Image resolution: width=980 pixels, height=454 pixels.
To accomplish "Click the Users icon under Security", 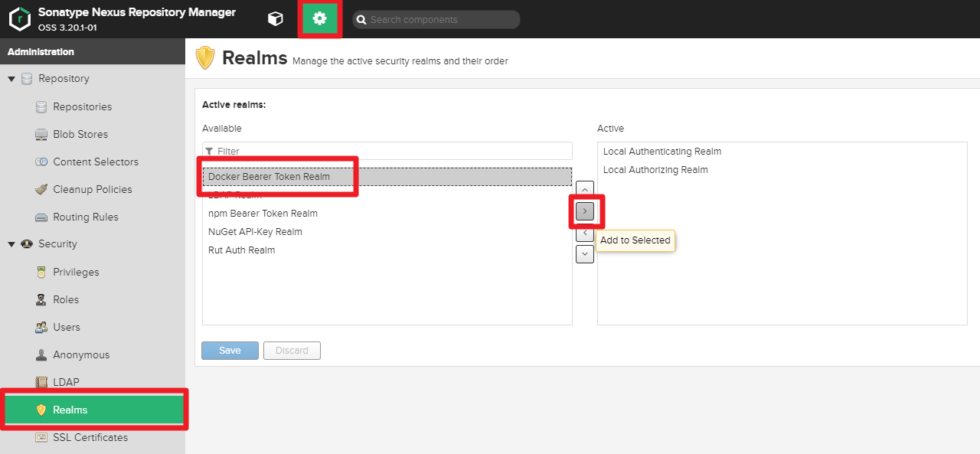I will [40, 327].
